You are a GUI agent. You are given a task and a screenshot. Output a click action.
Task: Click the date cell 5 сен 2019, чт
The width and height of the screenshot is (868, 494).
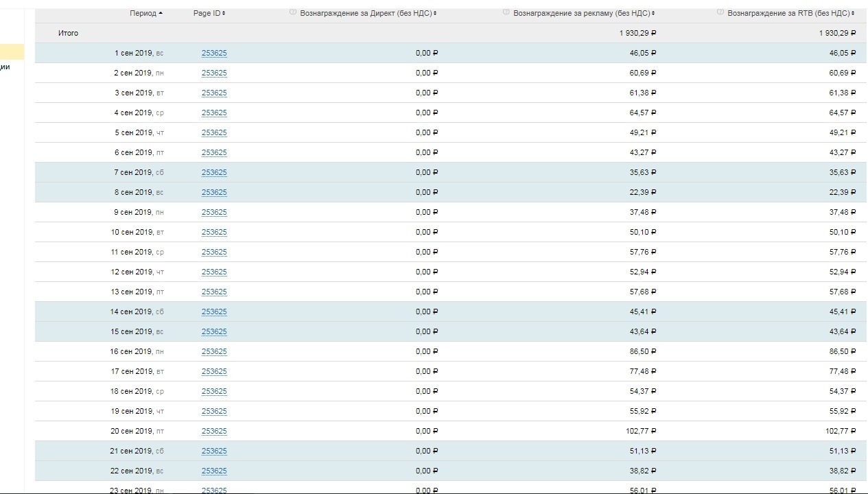(x=139, y=132)
